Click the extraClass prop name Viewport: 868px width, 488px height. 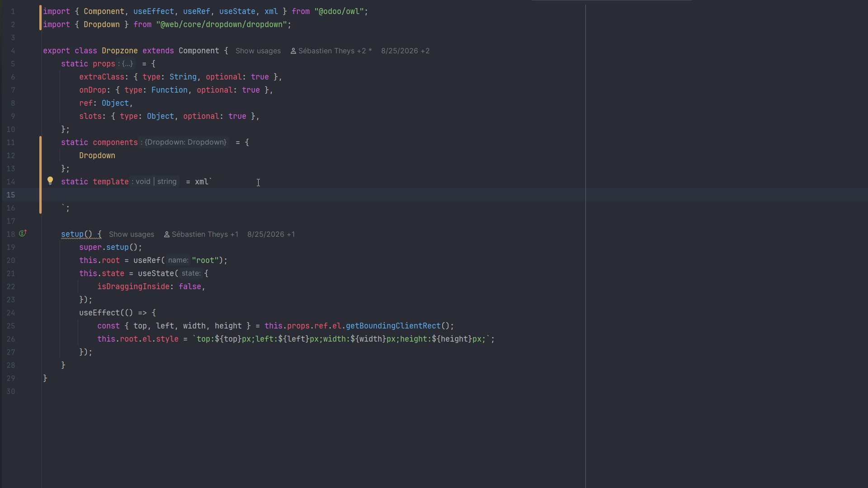point(102,77)
